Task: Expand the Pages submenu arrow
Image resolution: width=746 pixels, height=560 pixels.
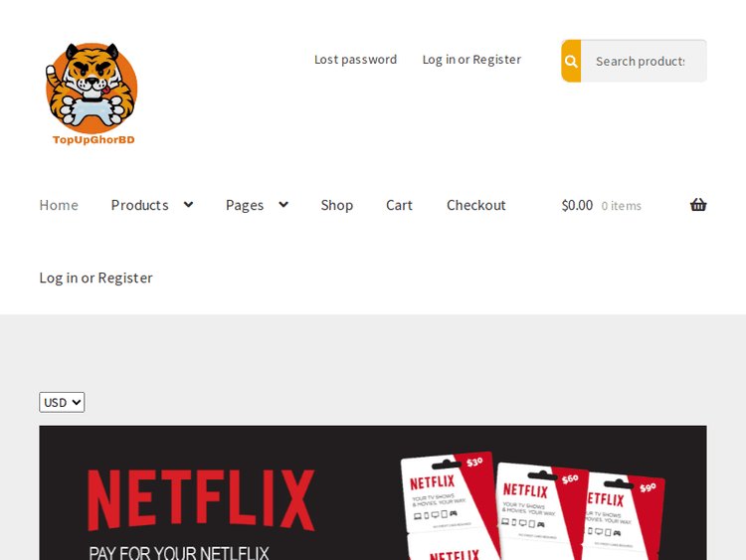Action: coord(283,205)
